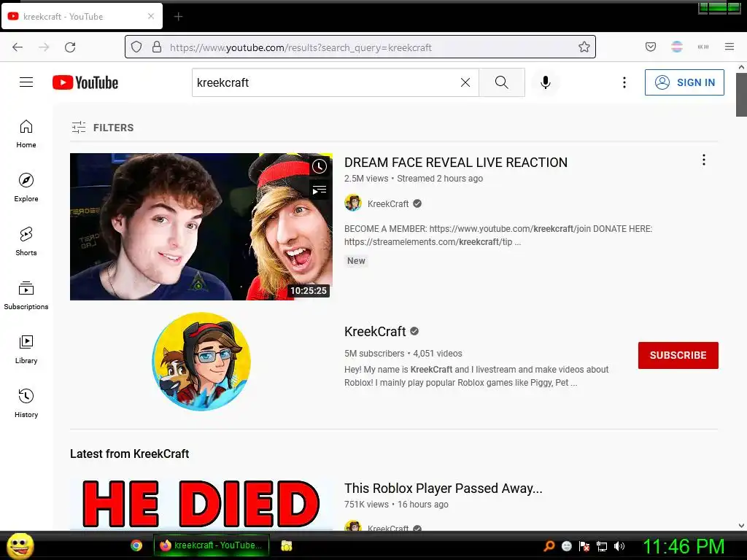Click the volume speaker tray icon
The image size is (747, 560).
[x=619, y=546]
